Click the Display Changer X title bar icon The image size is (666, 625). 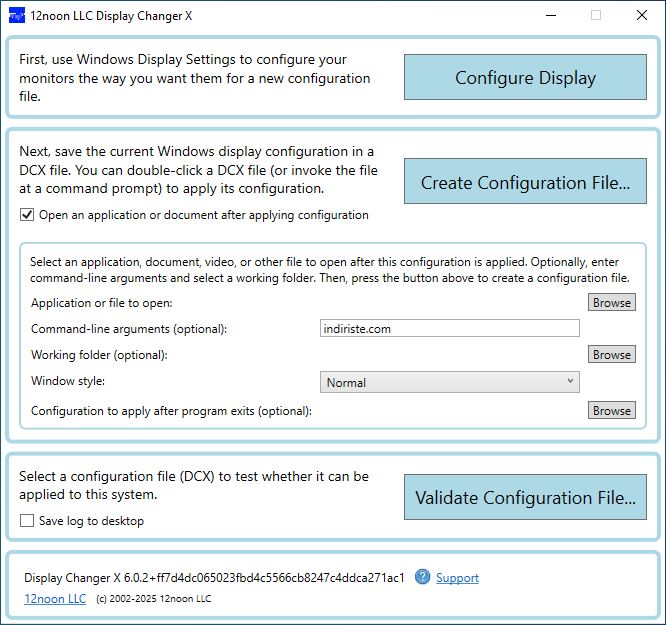coord(17,16)
